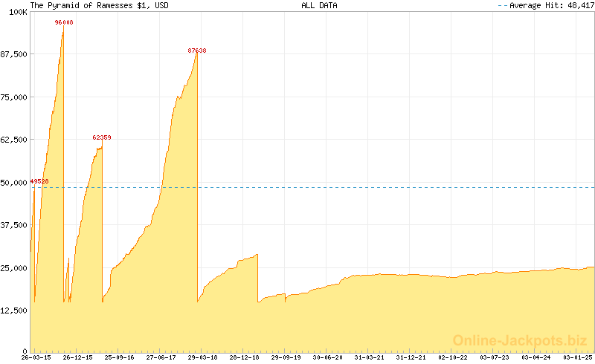Click the 100K label on the y-axis

tap(18, 12)
